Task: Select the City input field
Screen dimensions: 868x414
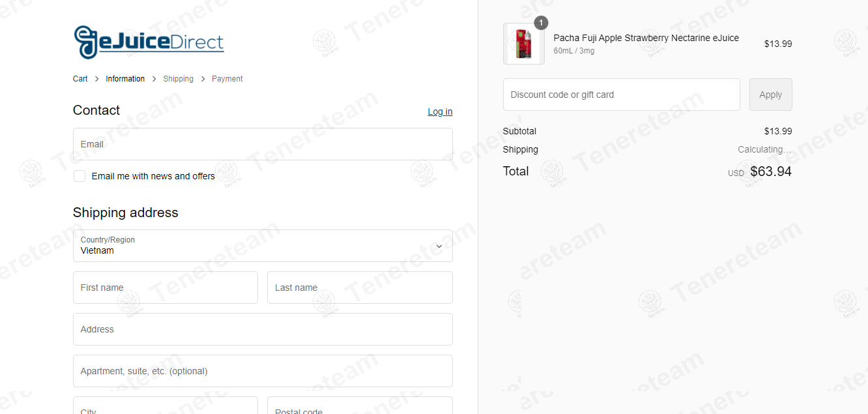Action: pos(166,407)
